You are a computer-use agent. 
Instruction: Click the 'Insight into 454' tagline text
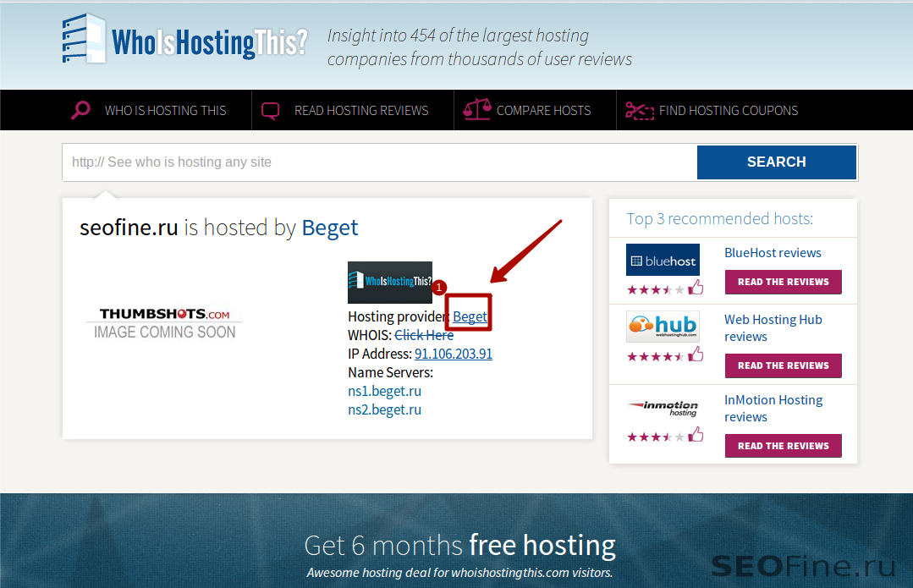(x=479, y=47)
